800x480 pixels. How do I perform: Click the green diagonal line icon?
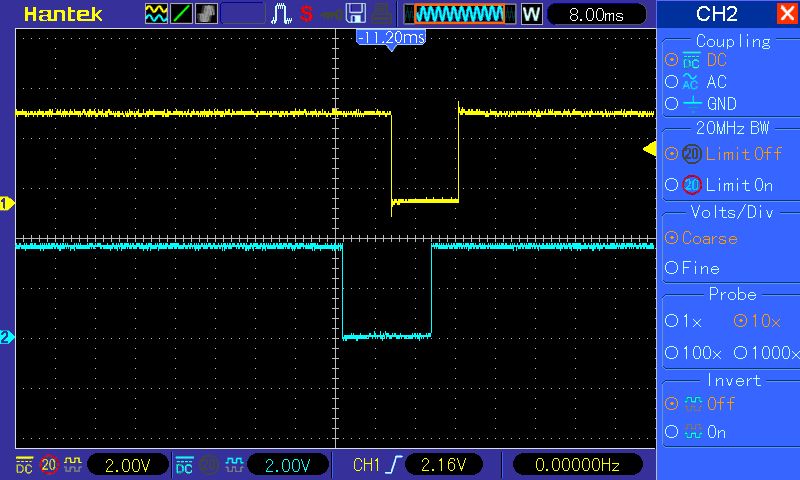[182, 14]
